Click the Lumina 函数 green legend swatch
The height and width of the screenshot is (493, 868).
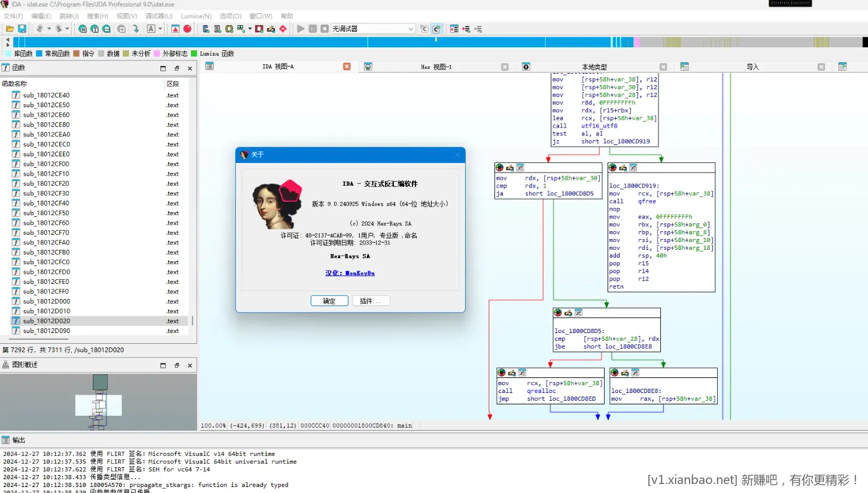[194, 53]
